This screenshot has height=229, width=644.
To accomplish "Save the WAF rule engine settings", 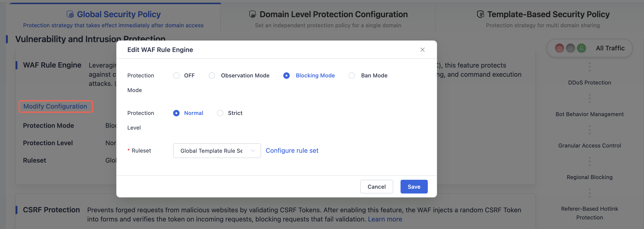I will coord(414,186).
